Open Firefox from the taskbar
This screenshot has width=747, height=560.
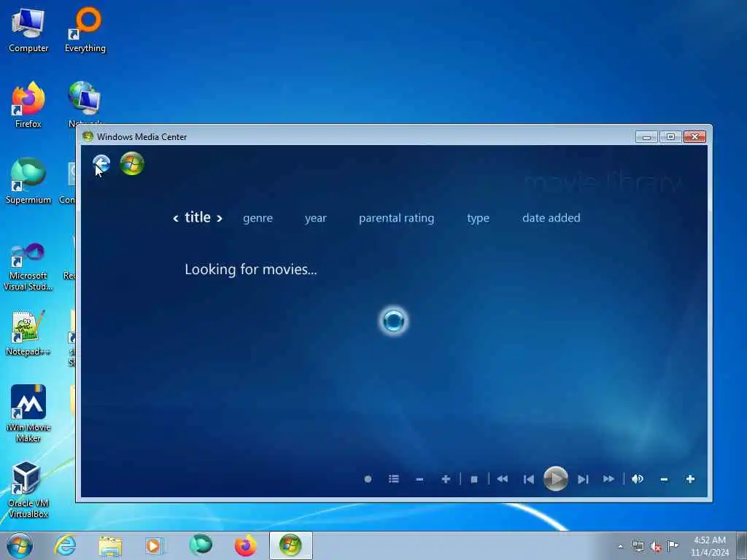click(x=245, y=545)
